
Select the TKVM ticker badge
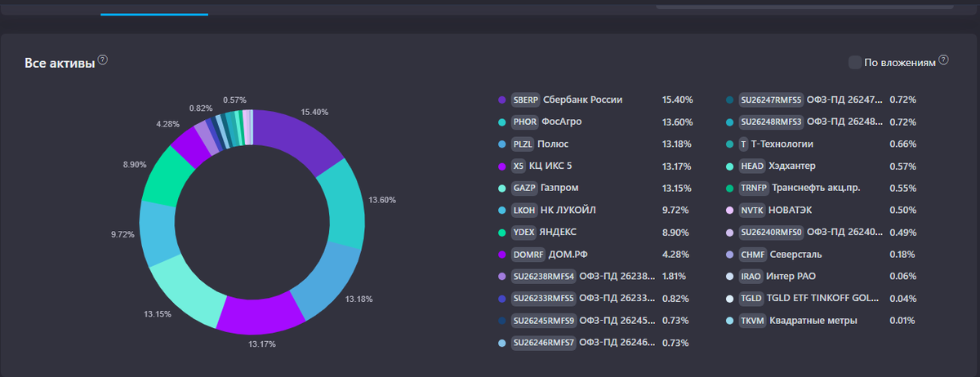pyautogui.click(x=751, y=320)
